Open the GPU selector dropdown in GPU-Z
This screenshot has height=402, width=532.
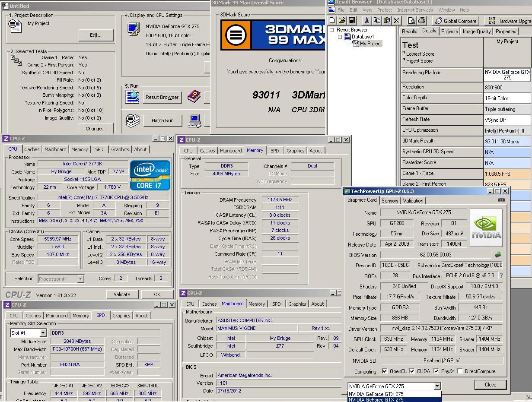pyautogui.click(x=437, y=386)
